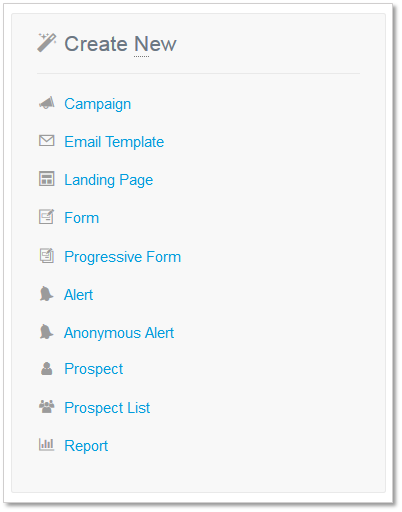The height and width of the screenshot is (512, 402).
Task: Select the Form link
Action: pos(82,218)
